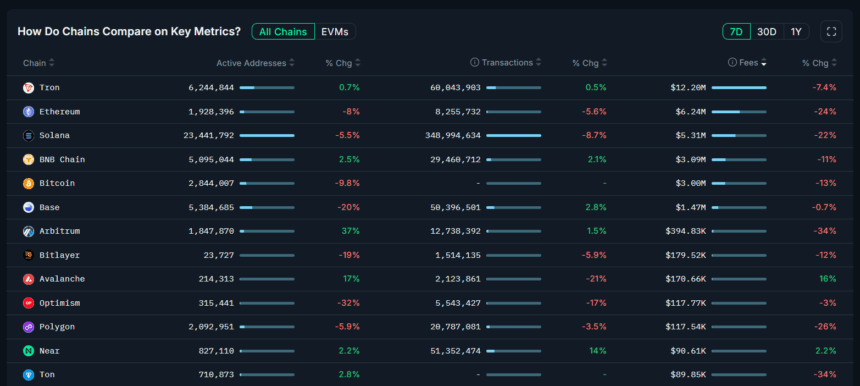
Task: Open the Polygon chain name link
Action: [x=57, y=327]
